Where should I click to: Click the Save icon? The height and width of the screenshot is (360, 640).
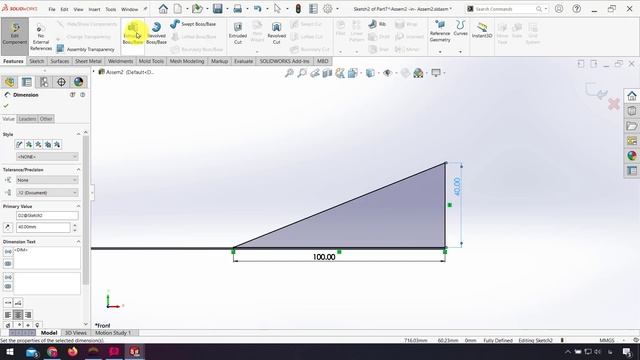click(217, 9)
